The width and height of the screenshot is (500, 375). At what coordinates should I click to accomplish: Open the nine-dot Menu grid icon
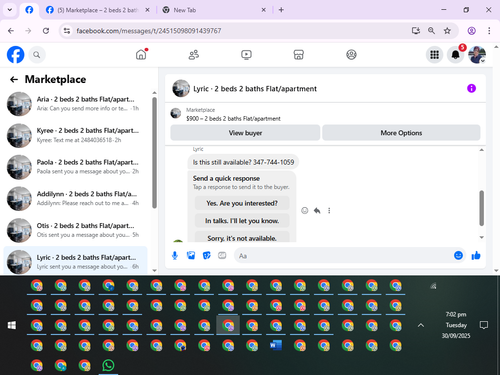click(434, 55)
